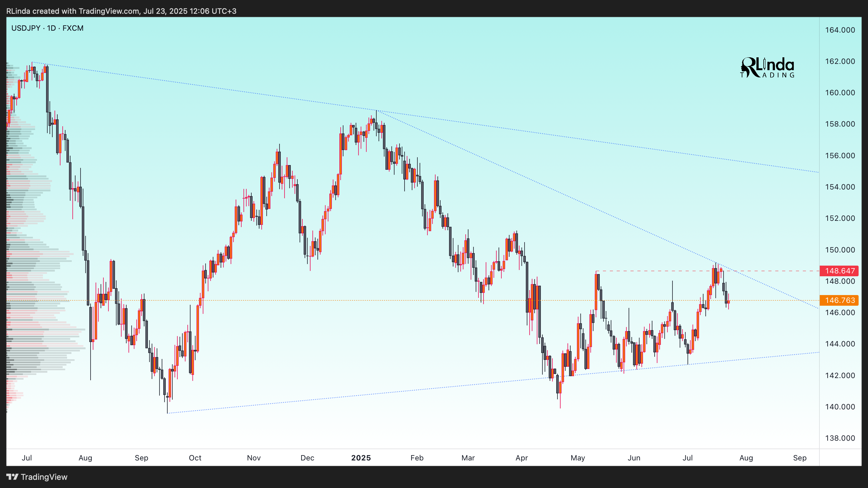Click the 164.000 price axis label
The height and width of the screenshot is (488, 868).
click(x=840, y=30)
